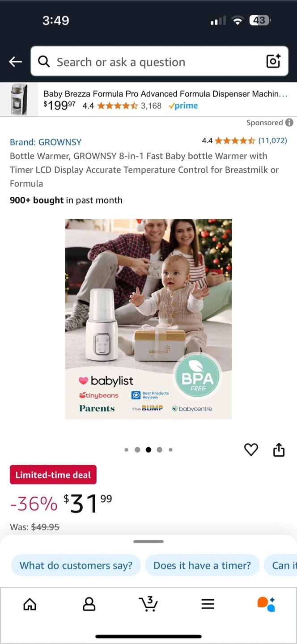The image size is (297, 644).
Task: Tap the GROWNSY bottle warmer product image
Action: point(148,319)
